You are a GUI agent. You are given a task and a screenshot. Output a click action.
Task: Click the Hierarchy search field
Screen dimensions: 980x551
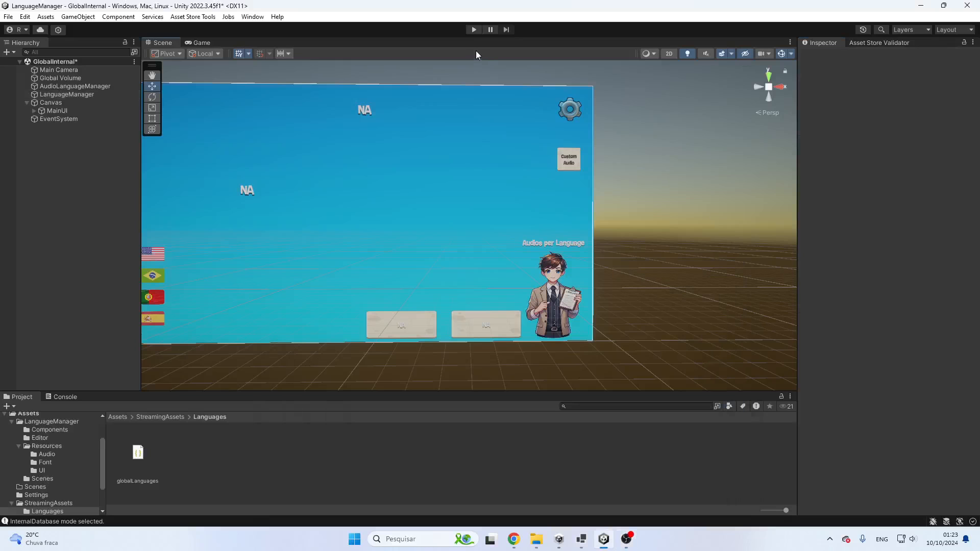77,52
